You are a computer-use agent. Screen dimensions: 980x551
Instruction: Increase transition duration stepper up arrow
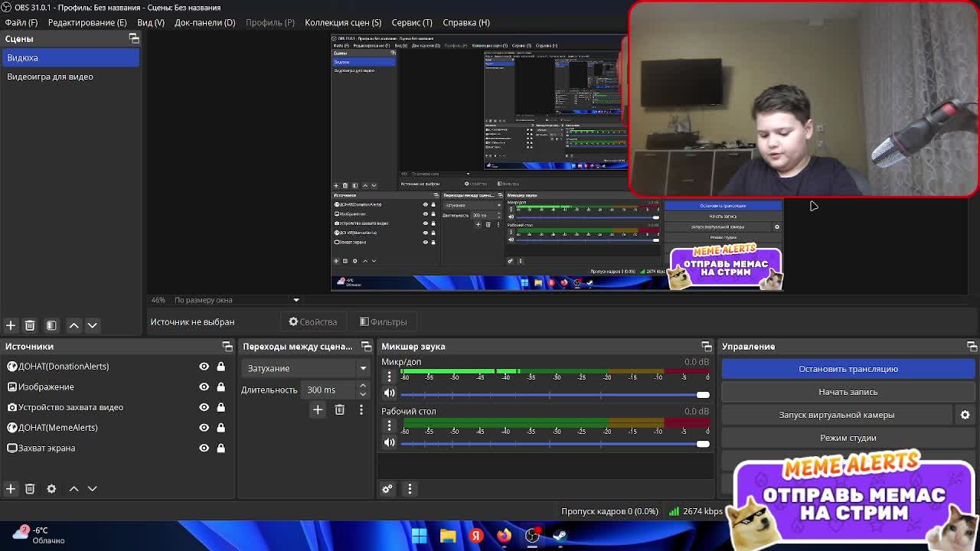pos(363,386)
